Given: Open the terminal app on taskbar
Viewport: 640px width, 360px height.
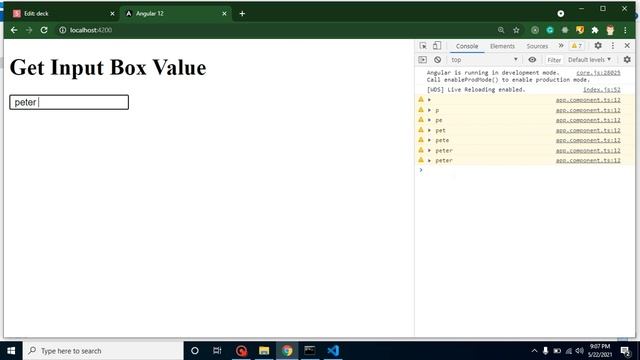Looking at the screenshot, I should 310,351.
